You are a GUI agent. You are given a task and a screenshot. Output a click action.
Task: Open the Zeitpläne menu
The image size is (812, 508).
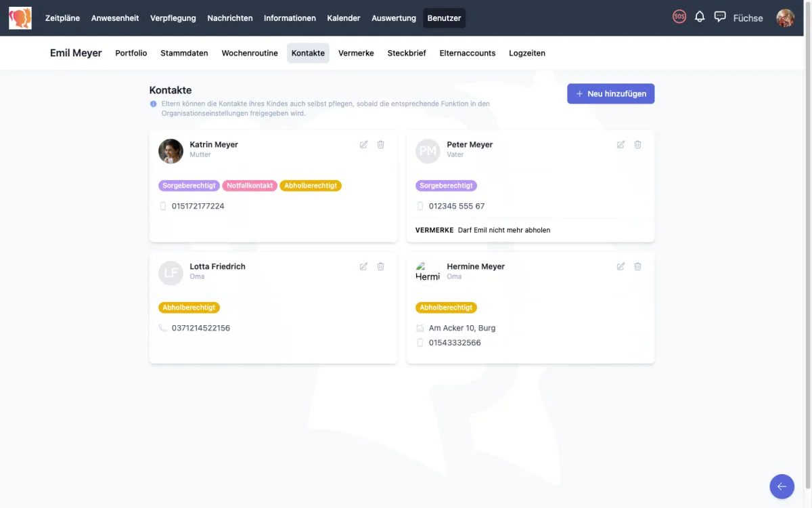[x=63, y=18]
